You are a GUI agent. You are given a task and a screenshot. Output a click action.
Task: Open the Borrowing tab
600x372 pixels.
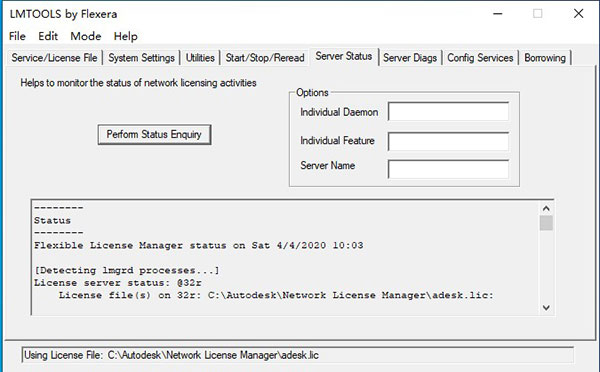[x=545, y=58]
